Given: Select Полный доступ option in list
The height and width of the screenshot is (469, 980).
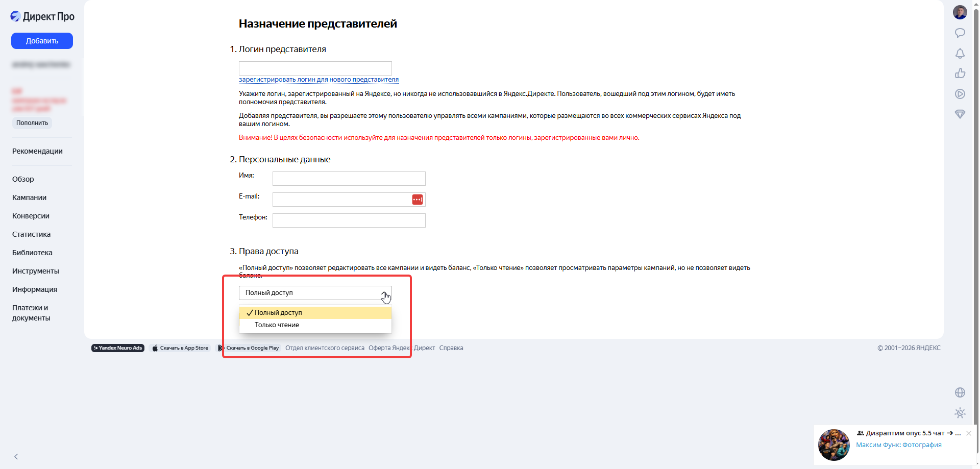Looking at the screenshot, I should (315, 313).
